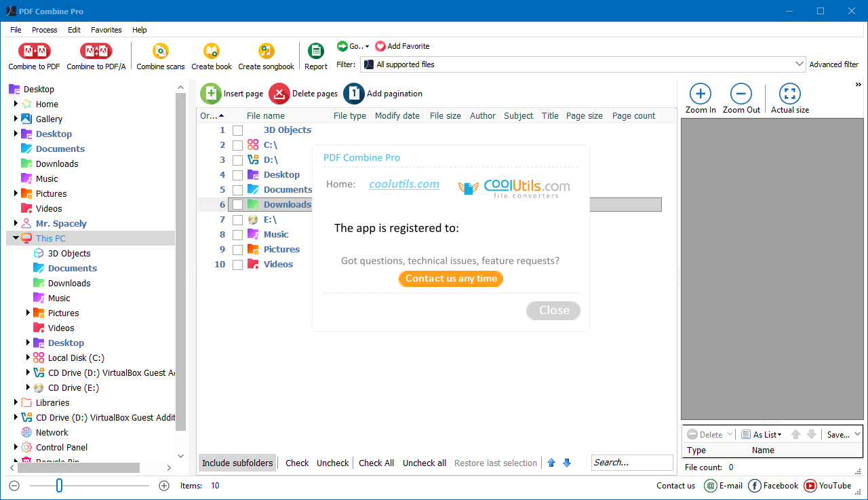Check the Videos row checkbox in file list
The height and width of the screenshot is (500, 868).
[237, 265]
